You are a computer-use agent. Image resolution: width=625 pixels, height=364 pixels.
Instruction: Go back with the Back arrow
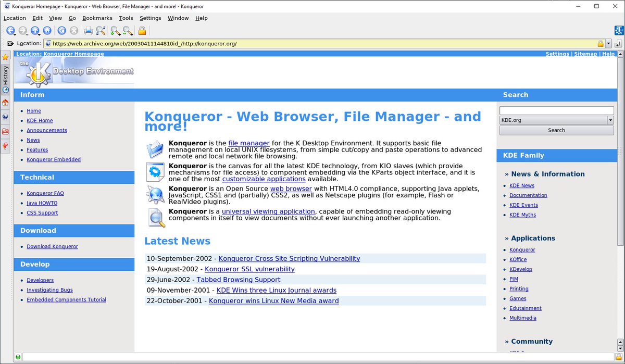[x=10, y=31]
